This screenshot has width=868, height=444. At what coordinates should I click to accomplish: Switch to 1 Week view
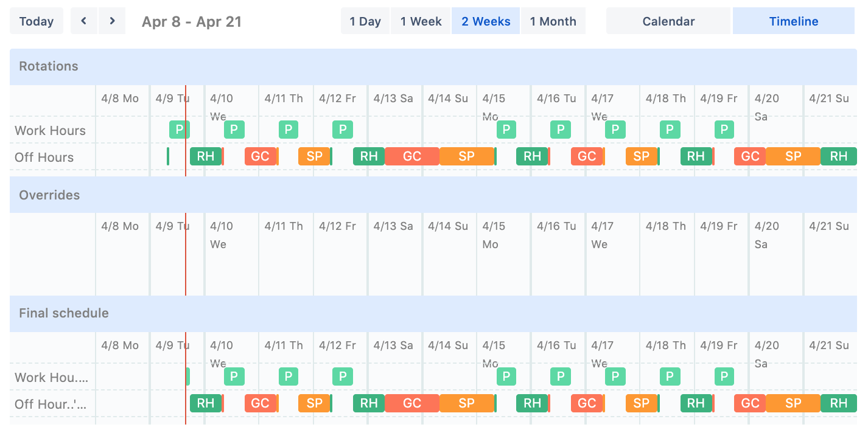(421, 21)
